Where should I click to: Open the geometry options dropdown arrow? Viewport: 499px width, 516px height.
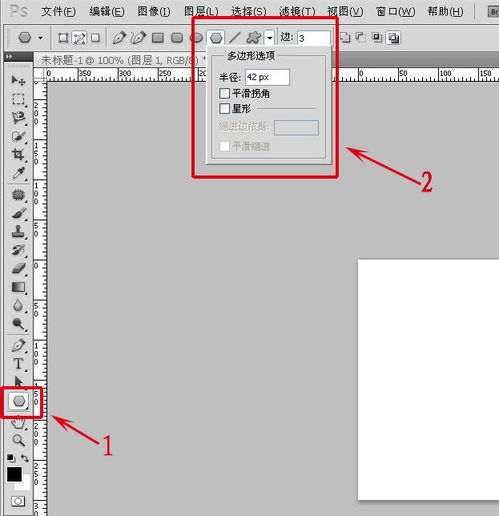tap(269, 38)
